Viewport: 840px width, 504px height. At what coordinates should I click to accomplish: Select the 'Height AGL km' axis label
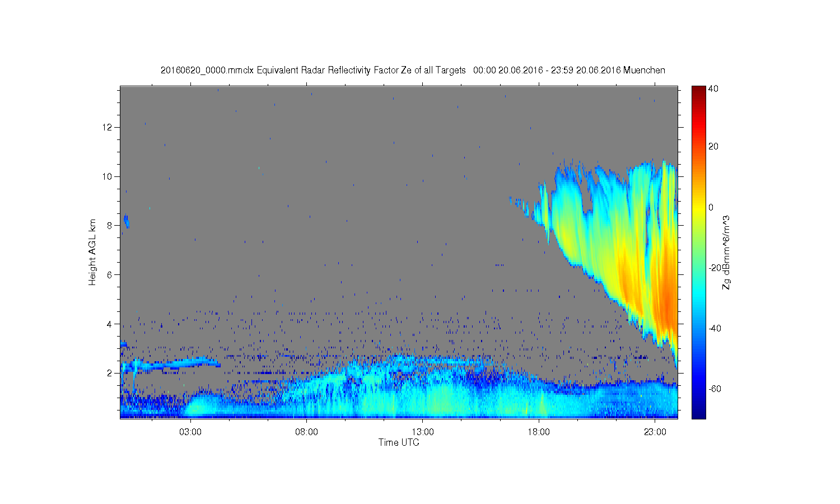(92, 252)
